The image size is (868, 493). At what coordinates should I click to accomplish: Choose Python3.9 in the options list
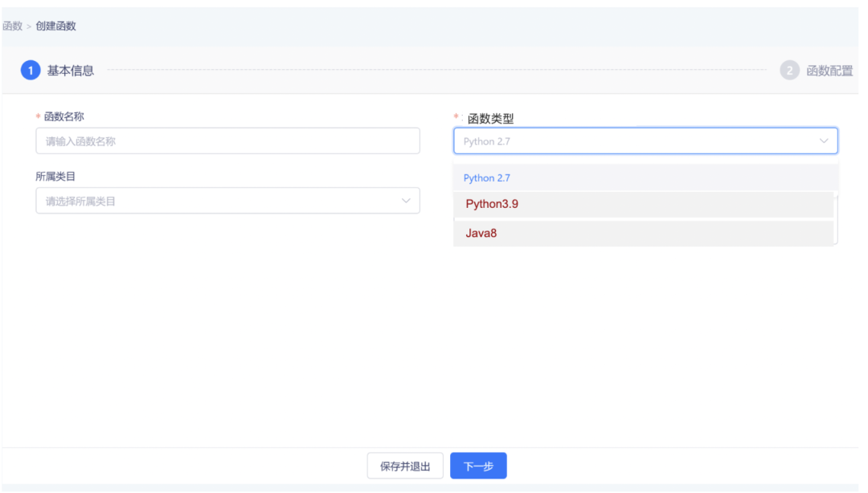(x=492, y=204)
